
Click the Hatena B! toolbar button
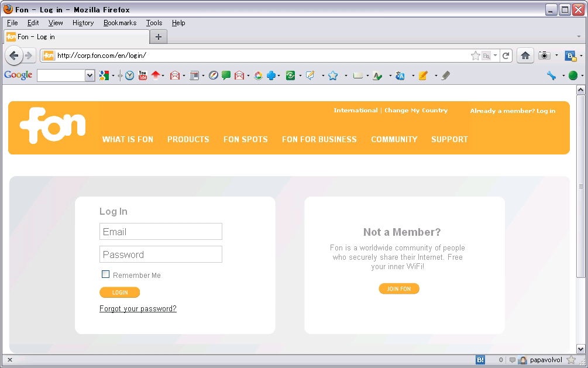click(x=570, y=56)
